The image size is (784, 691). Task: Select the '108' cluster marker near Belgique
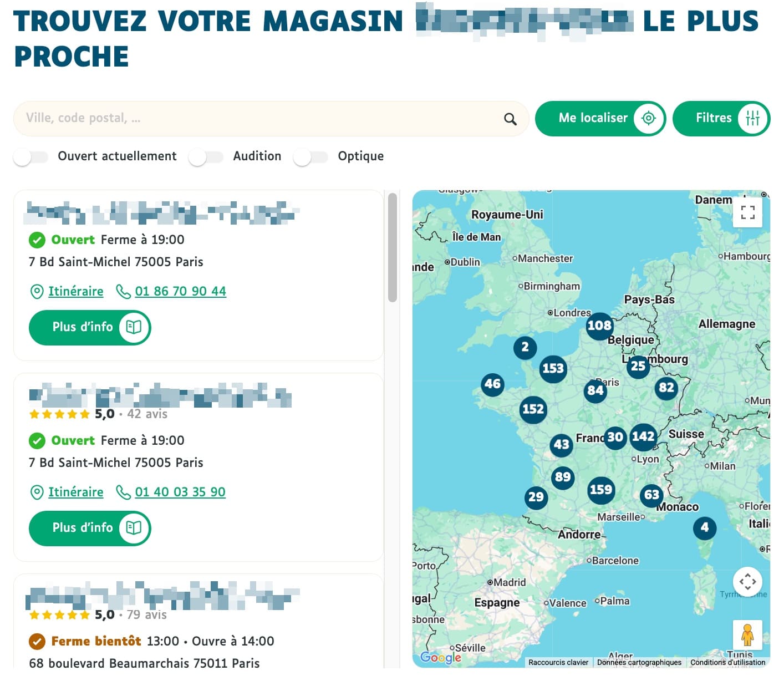click(x=599, y=326)
